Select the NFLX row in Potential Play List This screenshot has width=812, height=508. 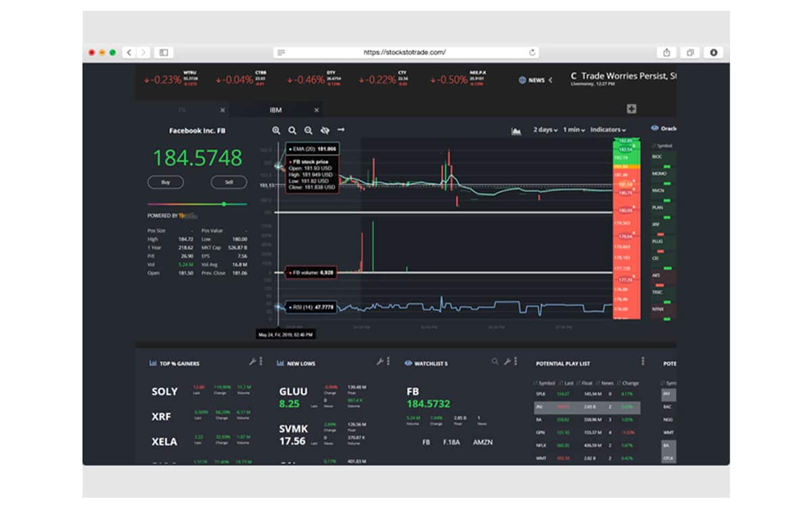tap(587, 445)
